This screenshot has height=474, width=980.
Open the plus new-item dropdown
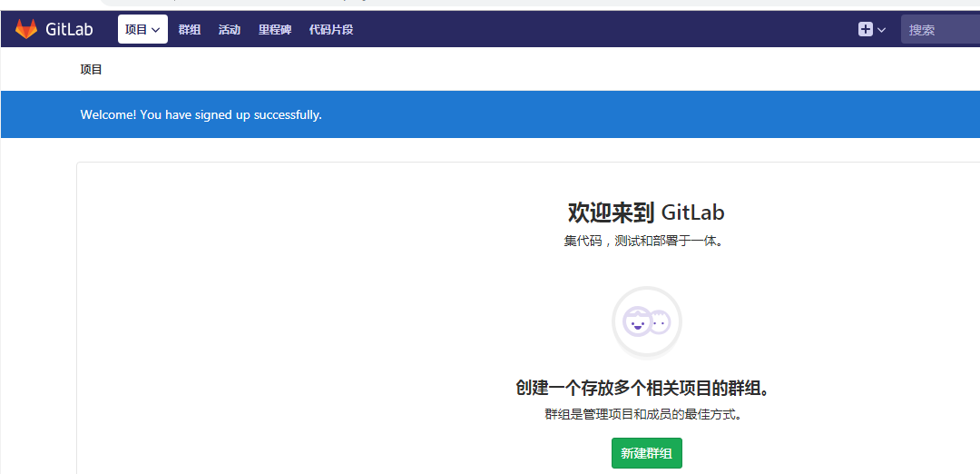[x=872, y=29]
